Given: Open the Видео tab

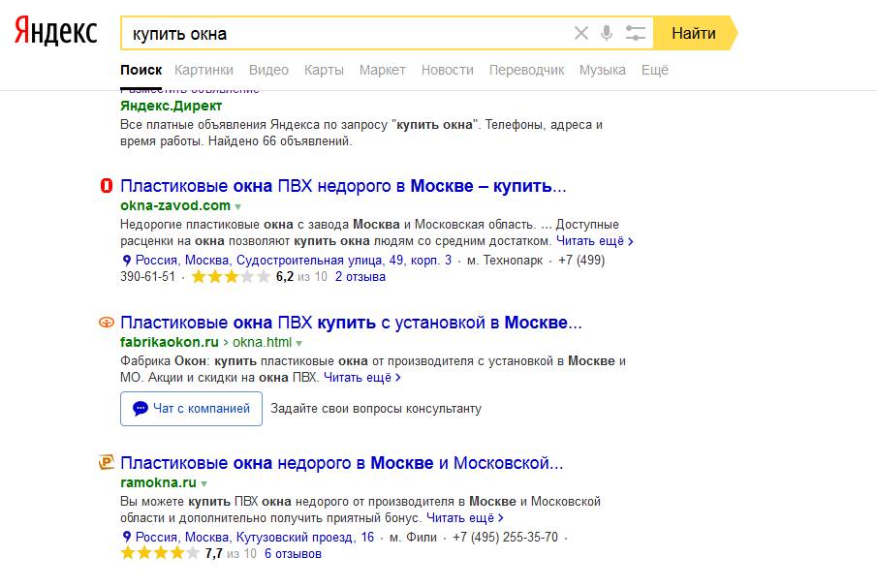Looking at the screenshot, I should pyautogui.click(x=268, y=70).
